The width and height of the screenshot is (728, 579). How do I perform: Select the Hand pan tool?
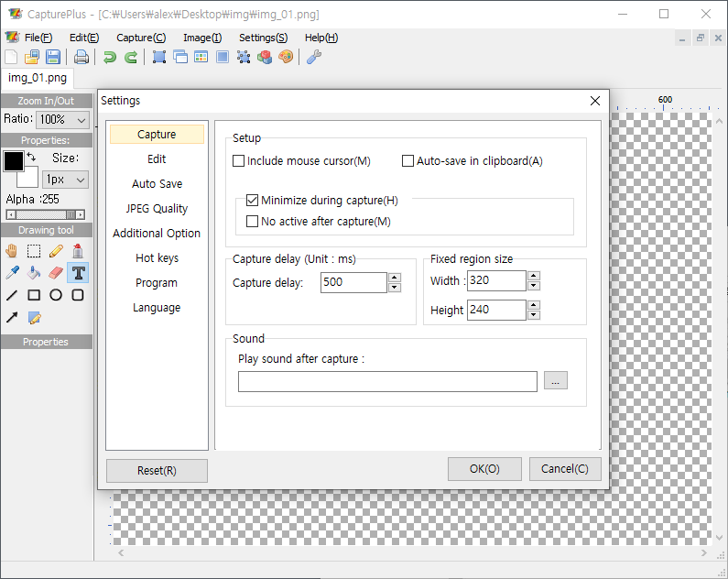coord(12,250)
